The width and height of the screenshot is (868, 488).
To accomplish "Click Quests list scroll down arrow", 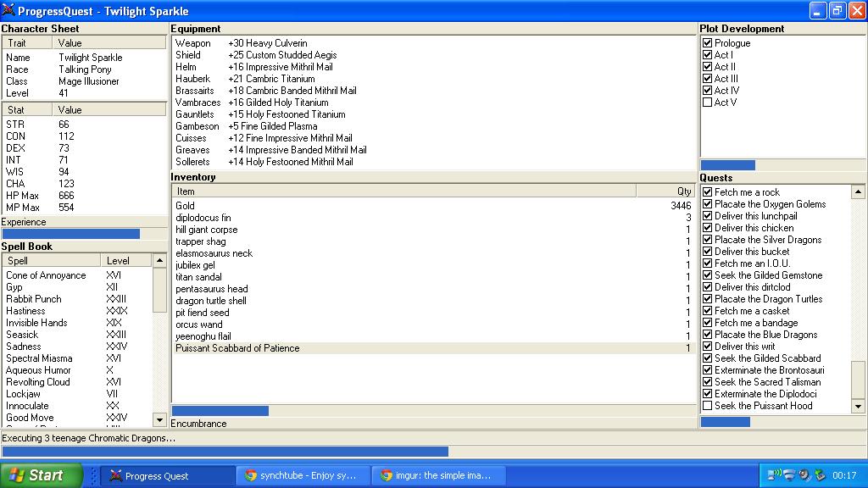I will point(858,407).
